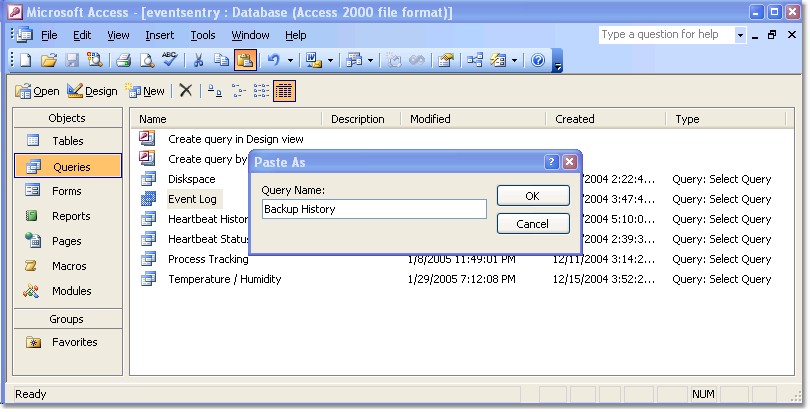
Task: Click the dialog's question mark help icon
Action: (x=552, y=162)
